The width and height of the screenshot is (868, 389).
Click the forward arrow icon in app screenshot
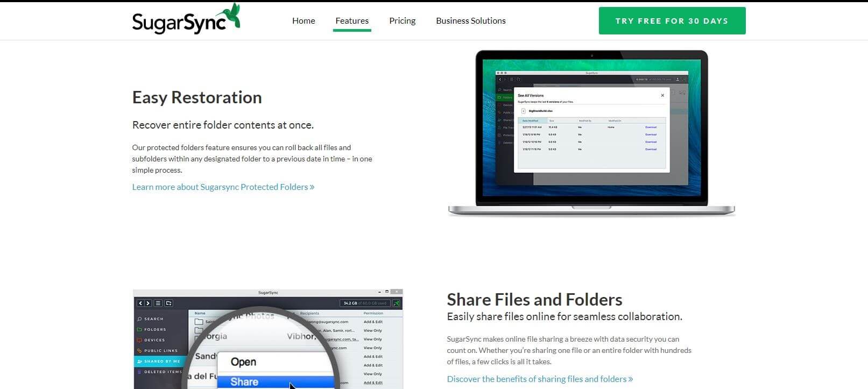pyautogui.click(x=148, y=303)
